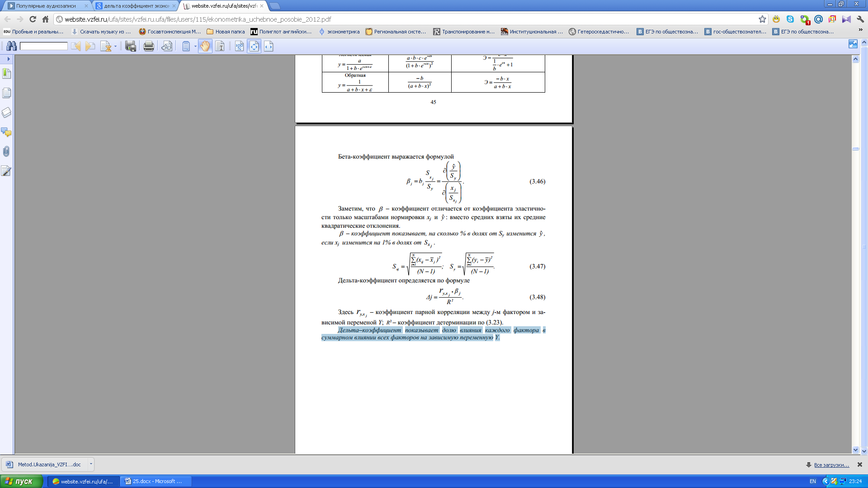Switch to Популярные аудиозаписи tab
868x488 pixels.
(x=47, y=6)
